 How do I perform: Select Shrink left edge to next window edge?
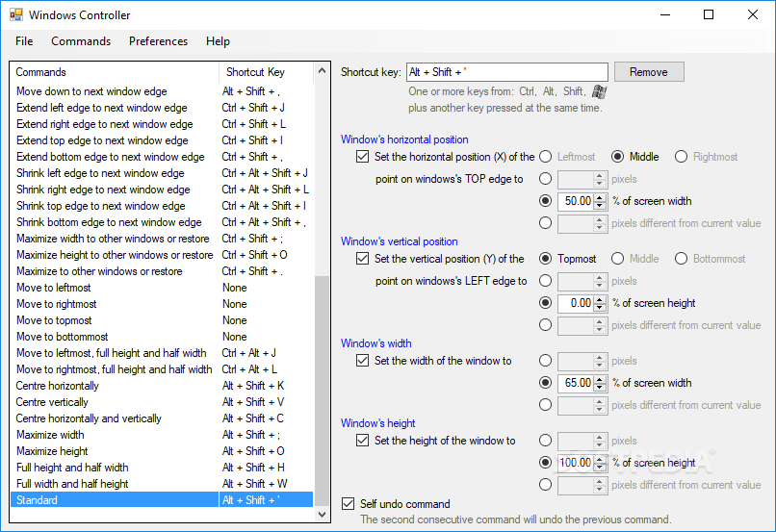tap(162, 173)
